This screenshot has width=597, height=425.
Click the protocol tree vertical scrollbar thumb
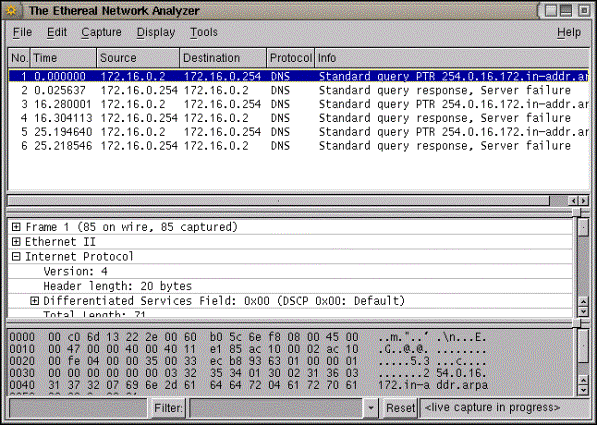(x=583, y=228)
